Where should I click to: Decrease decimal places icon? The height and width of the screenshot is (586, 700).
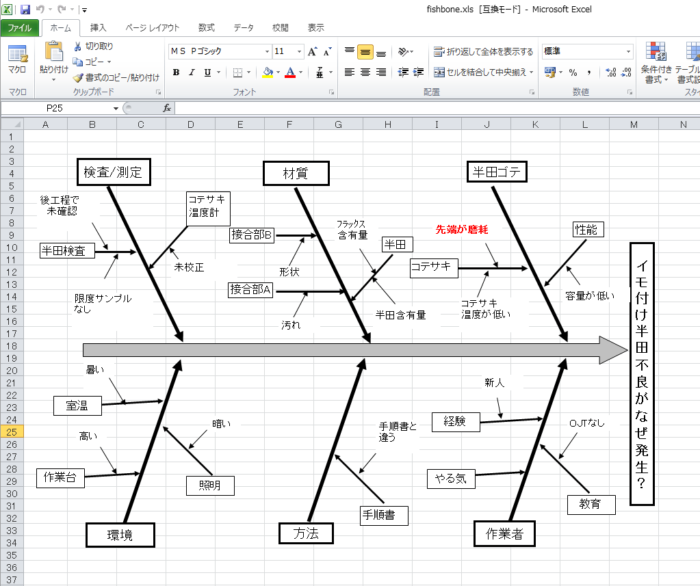(626, 72)
